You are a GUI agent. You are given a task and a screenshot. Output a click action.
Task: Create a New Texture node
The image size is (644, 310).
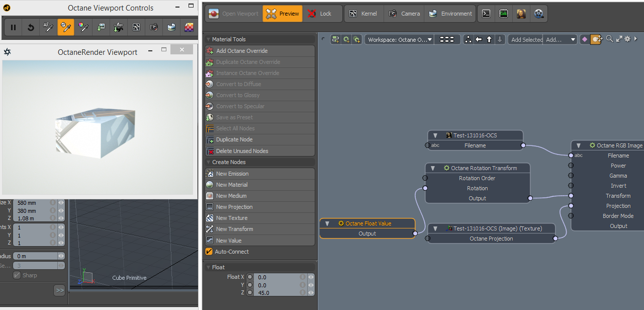260,218
